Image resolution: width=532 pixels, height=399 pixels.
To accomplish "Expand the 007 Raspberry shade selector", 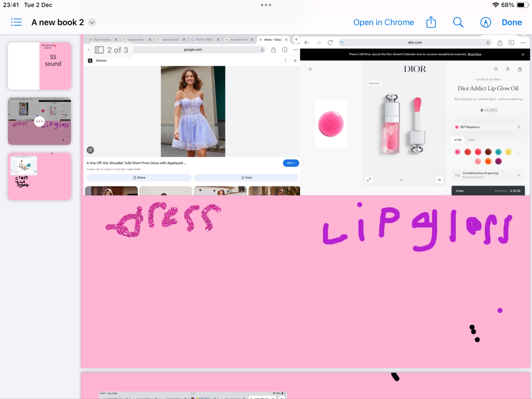I will (x=518, y=127).
